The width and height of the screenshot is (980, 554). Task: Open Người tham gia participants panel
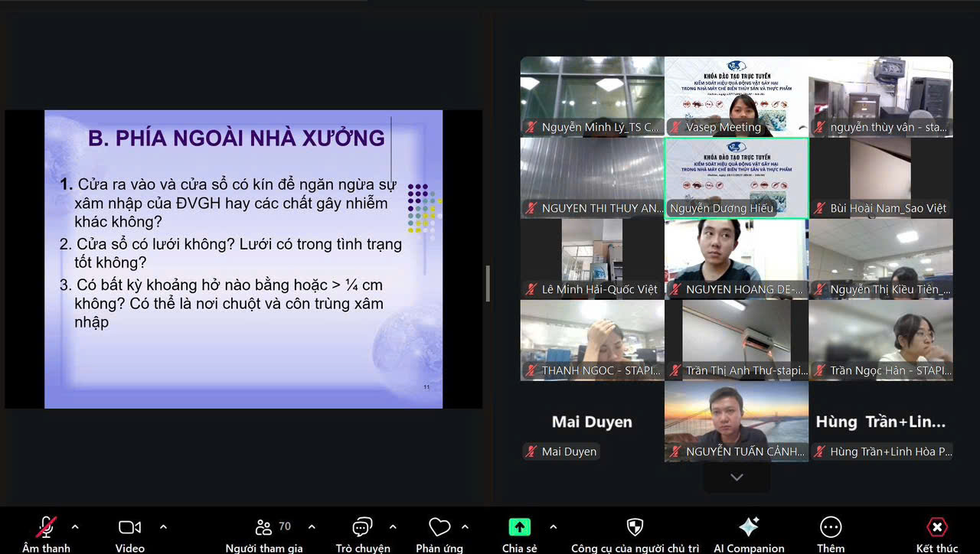pos(264,527)
